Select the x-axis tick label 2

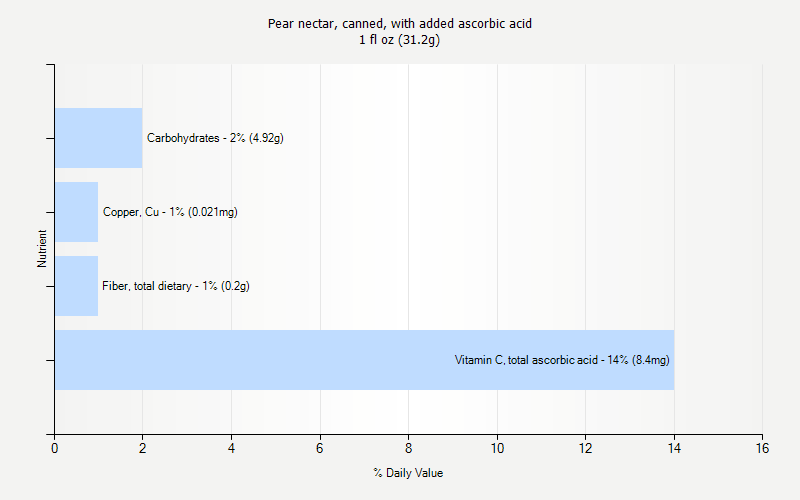[x=143, y=449]
